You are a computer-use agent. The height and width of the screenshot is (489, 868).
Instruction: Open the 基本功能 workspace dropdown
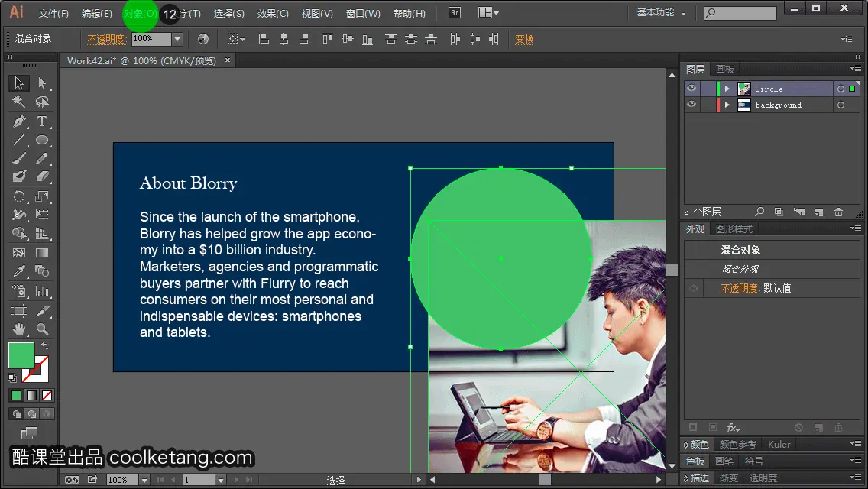(661, 12)
